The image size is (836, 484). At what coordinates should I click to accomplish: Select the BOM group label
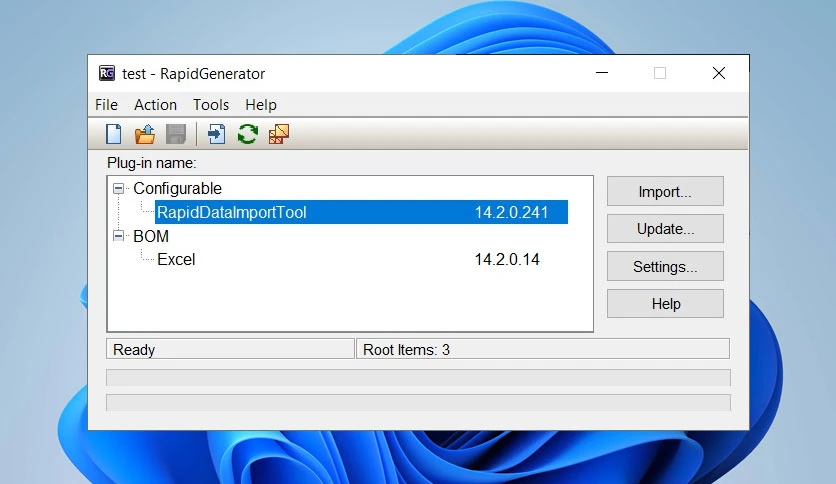point(151,236)
